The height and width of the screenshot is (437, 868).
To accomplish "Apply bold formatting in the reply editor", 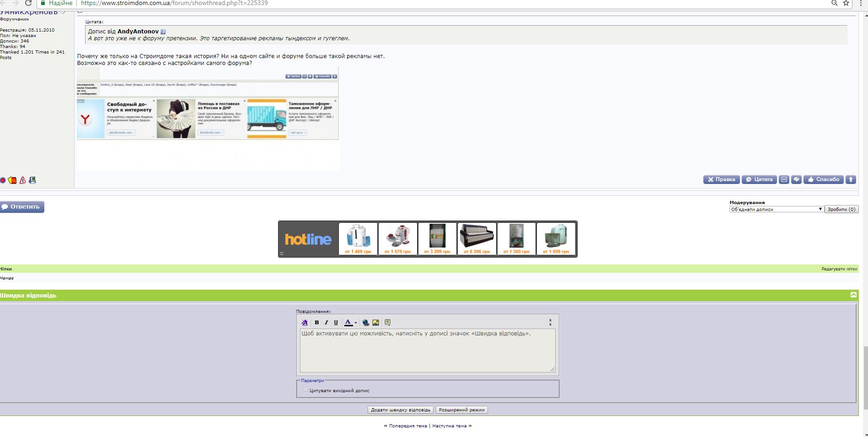I will click(316, 323).
